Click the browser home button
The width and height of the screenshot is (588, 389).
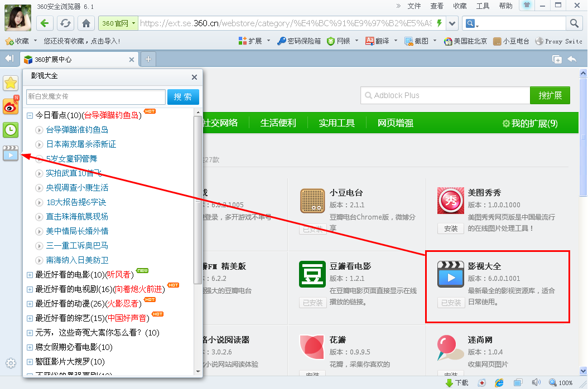pos(86,23)
